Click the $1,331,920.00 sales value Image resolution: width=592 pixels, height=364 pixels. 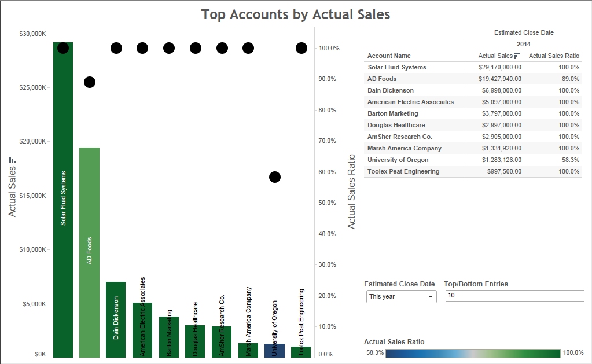(x=502, y=148)
